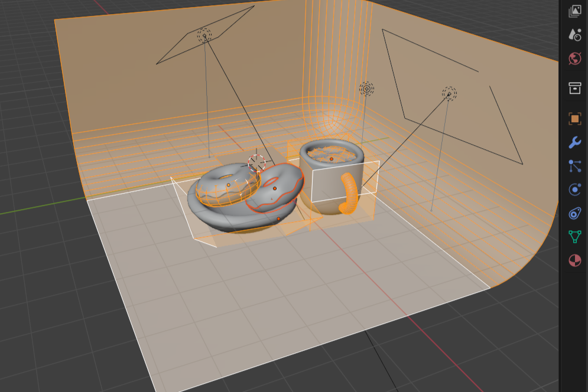This screenshot has width=588, height=392.
Task: Open the orange Object properties tab
Action: (574, 119)
